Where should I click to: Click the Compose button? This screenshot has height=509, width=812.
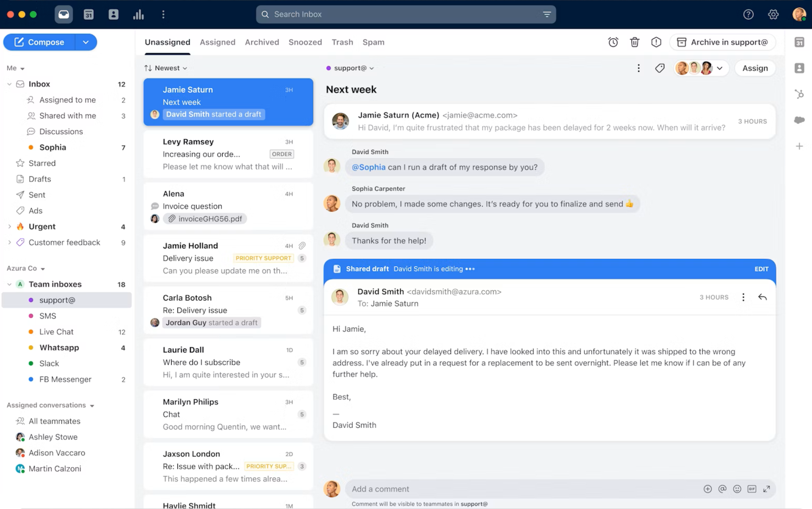tap(39, 42)
